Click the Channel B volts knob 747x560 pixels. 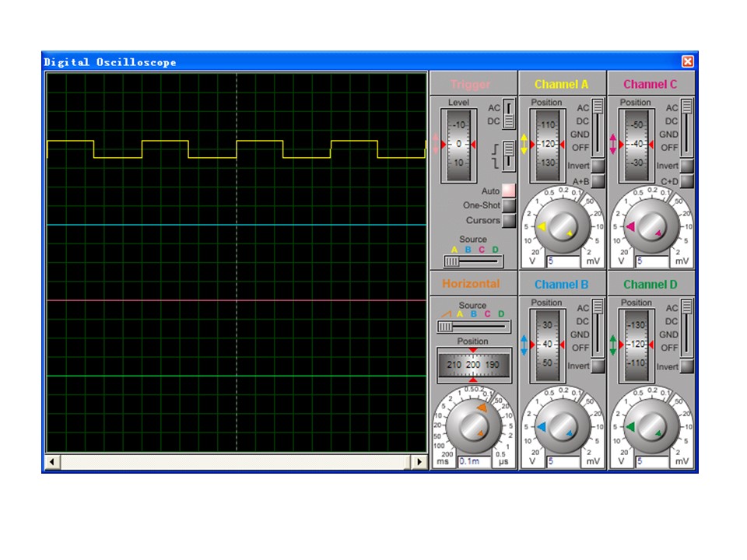tap(563, 427)
